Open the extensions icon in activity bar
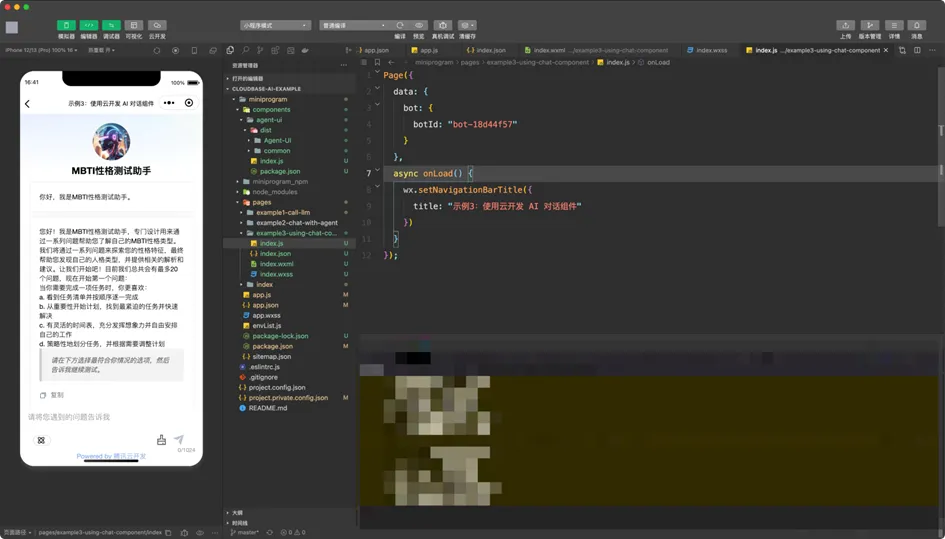The image size is (945, 539). point(275,51)
